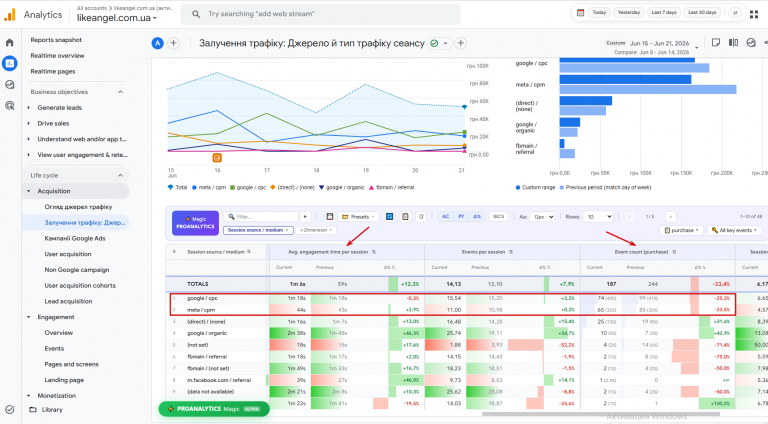This screenshot has width=768, height=424.
Task: Click the Last 7 days button
Action: coord(664,13)
